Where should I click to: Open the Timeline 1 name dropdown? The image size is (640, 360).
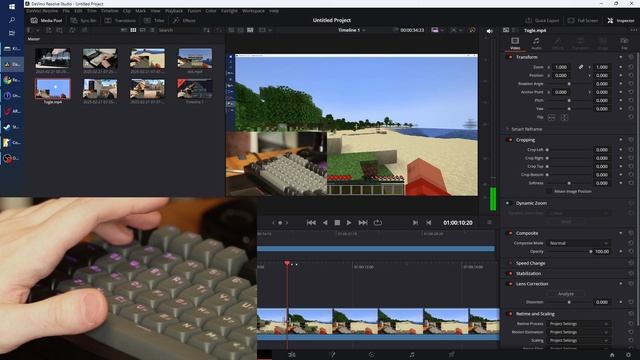351,30
